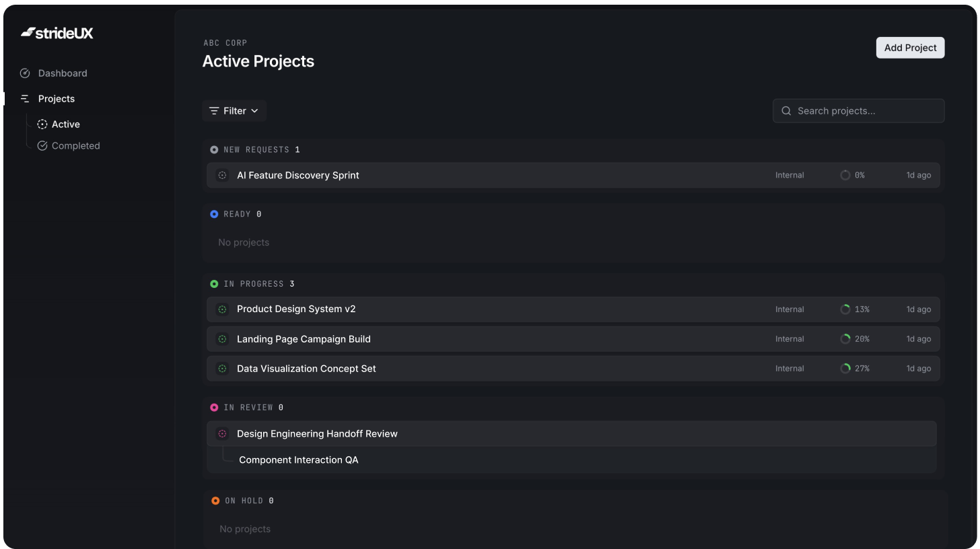Select the Dashboard icon in the sidebar
Image resolution: width=980 pixels, height=549 pixels.
[25, 73]
